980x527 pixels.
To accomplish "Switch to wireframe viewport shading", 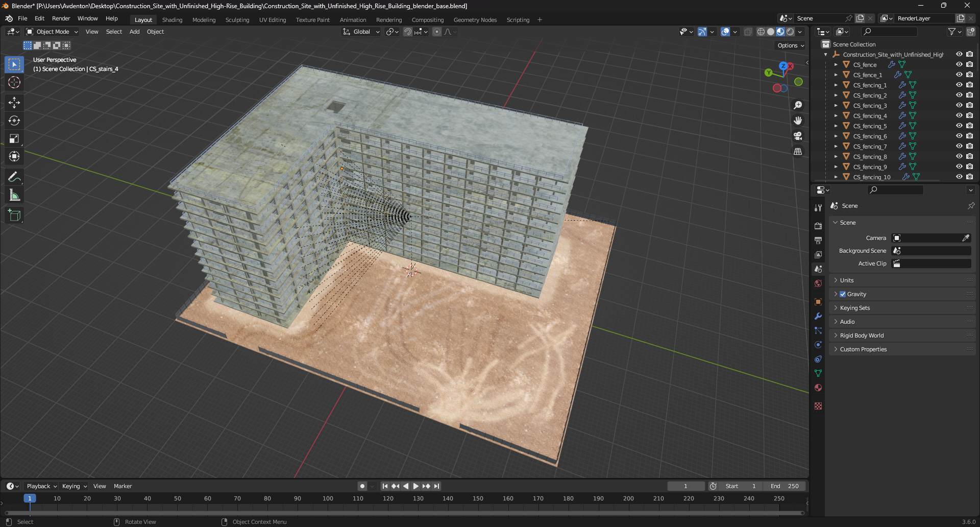I will 761,32.
